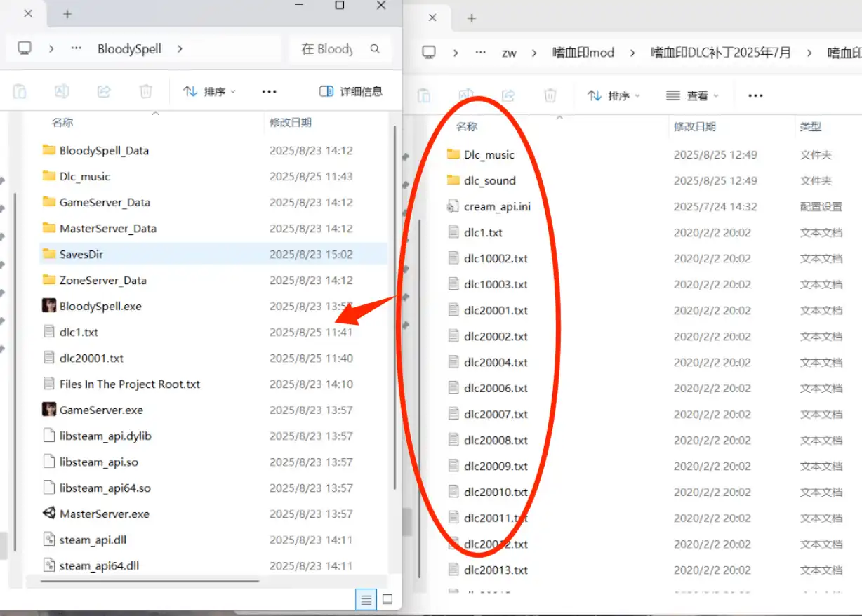Expand the chevron after BloodySpell breadcrumb

[180, 49]
